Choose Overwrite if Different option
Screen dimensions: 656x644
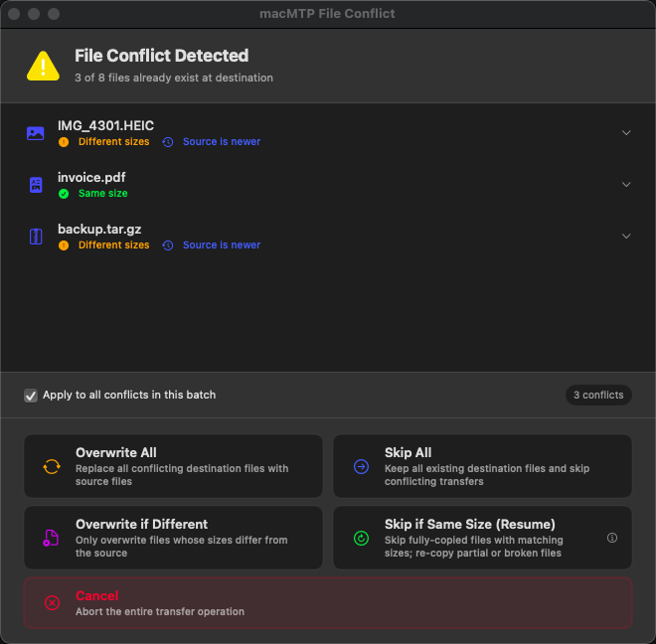[x=173, y=538]
